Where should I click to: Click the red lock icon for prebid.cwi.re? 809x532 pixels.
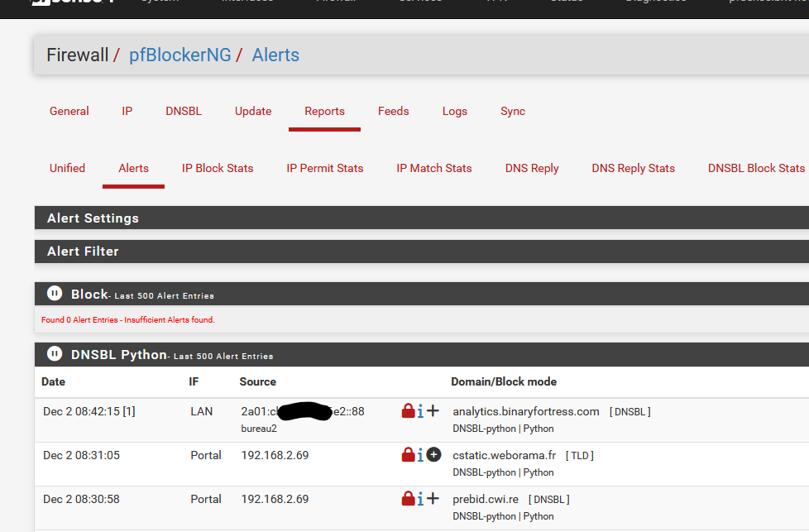[x=408, y=499]
